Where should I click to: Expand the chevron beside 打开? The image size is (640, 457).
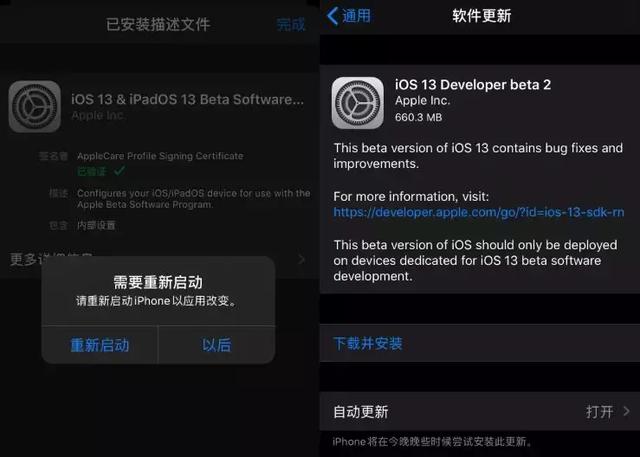coord(627,411)
